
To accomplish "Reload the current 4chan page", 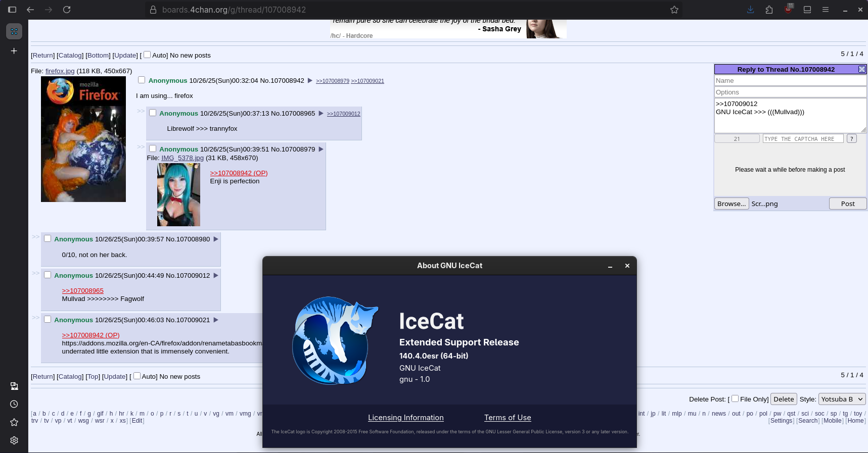I will [x=67, y=10].
